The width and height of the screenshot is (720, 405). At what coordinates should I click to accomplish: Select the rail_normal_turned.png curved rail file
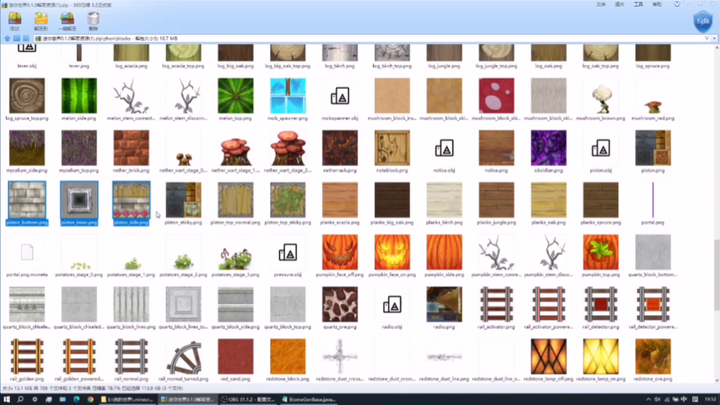click(x=183, y=360)
